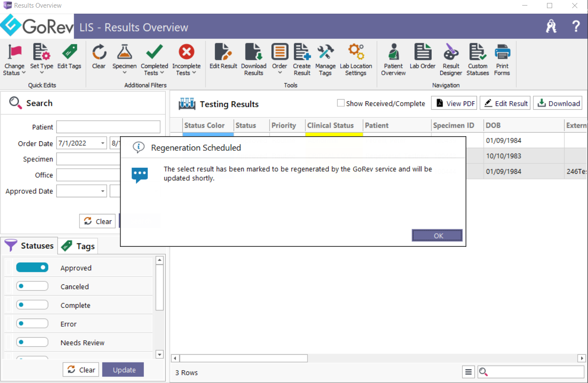Screen dimensions: 588x383
Task: Open the Print Forms tool
Action: coord(502,60)
